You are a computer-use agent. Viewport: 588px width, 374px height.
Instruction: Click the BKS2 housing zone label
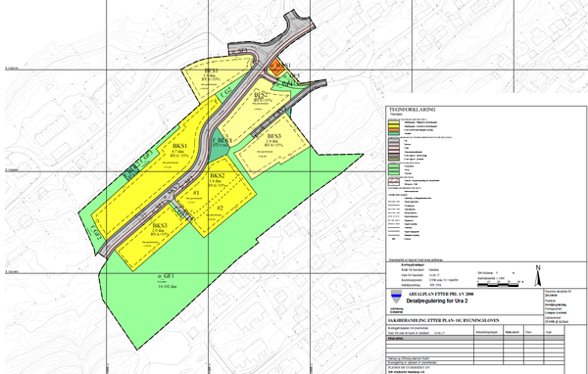tap(218, 176)
